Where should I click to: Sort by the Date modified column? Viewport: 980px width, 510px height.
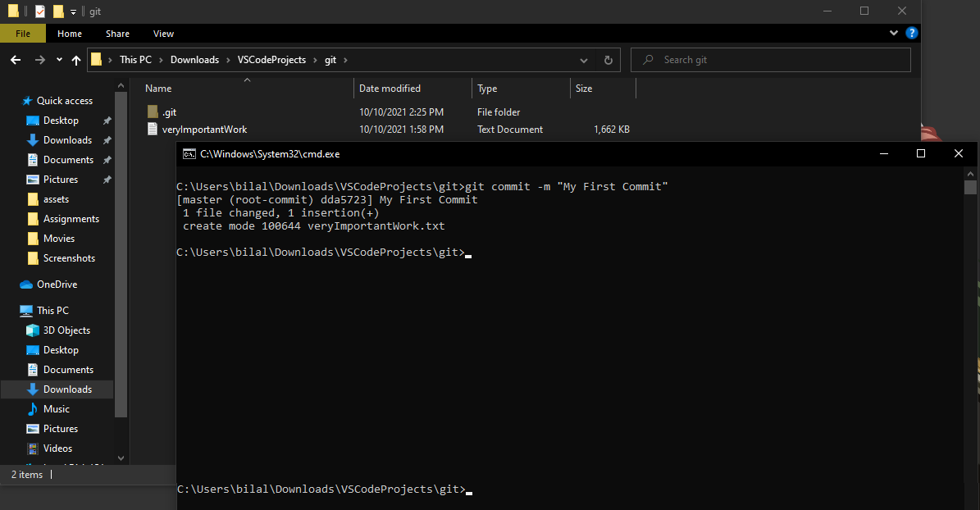click(x=390, y=89)
